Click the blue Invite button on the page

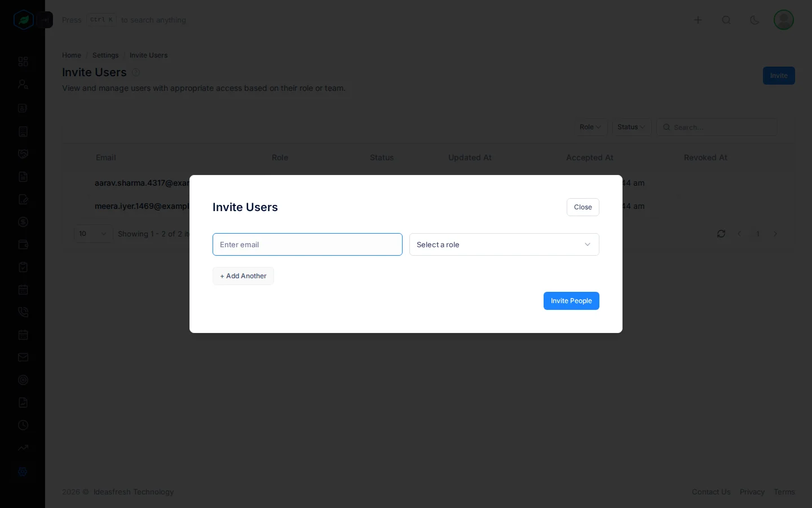pos(779,76)
